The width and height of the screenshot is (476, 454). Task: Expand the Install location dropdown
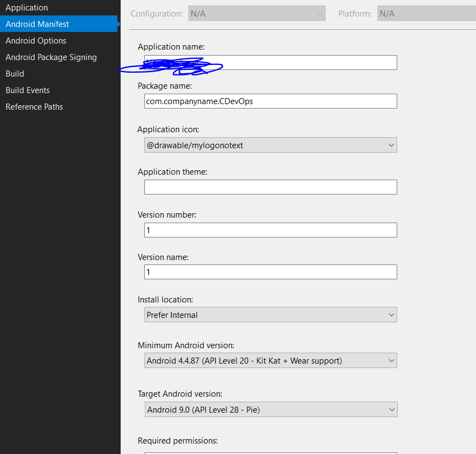(271, 315)
